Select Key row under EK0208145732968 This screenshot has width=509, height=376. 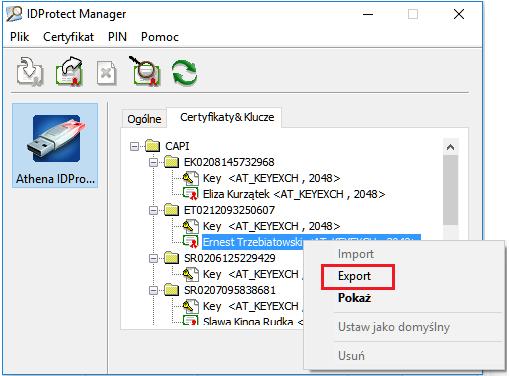pyautogui.click(x=271, y=178)
